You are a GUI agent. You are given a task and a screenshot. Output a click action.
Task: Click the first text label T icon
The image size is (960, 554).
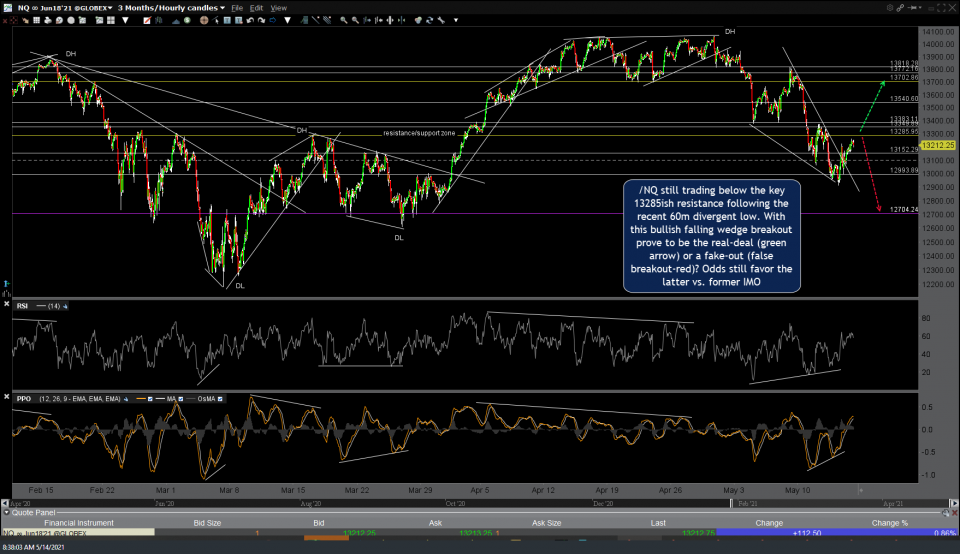pos(227,20)
